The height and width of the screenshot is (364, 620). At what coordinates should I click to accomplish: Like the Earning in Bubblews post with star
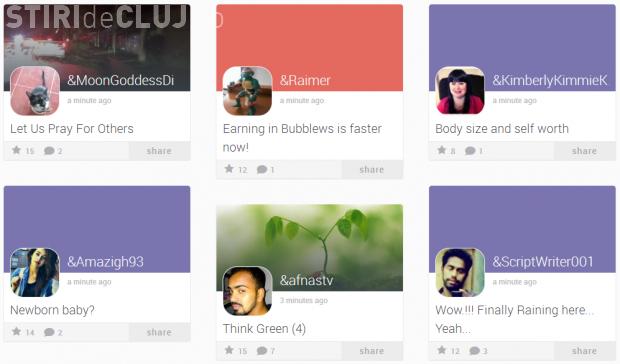[x=229, y=169]
